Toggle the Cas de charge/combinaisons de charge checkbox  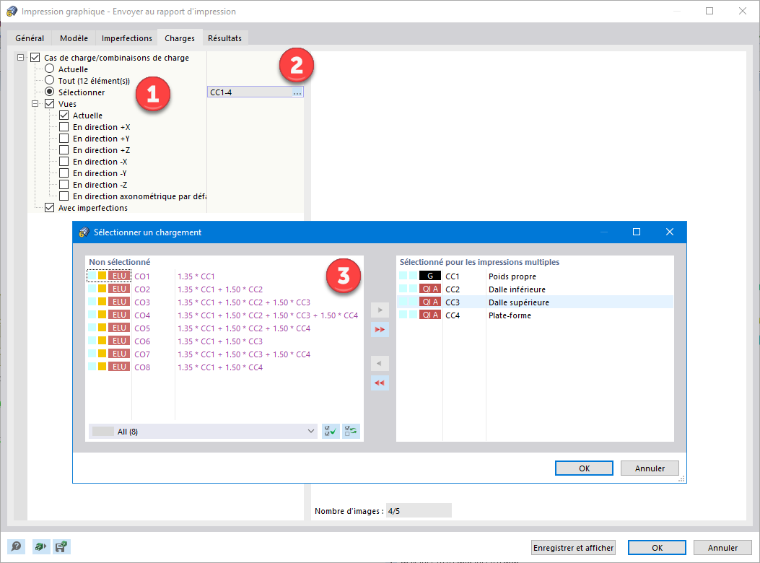pyautogui.click(x=35, y=58)
